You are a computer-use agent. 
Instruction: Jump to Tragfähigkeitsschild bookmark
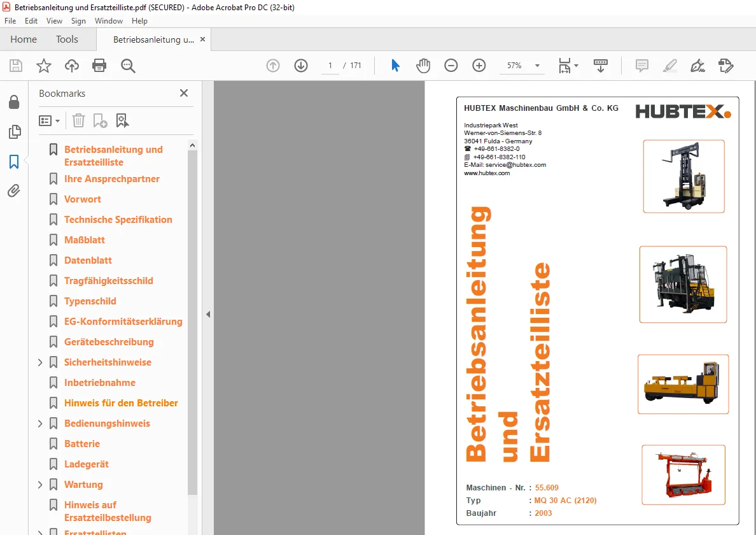click(x=108, y=281)
